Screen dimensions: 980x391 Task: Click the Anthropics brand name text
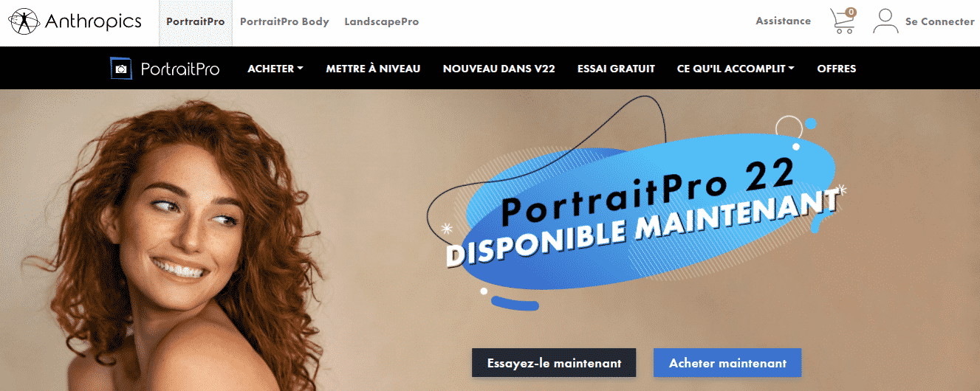tap(93, 22)
